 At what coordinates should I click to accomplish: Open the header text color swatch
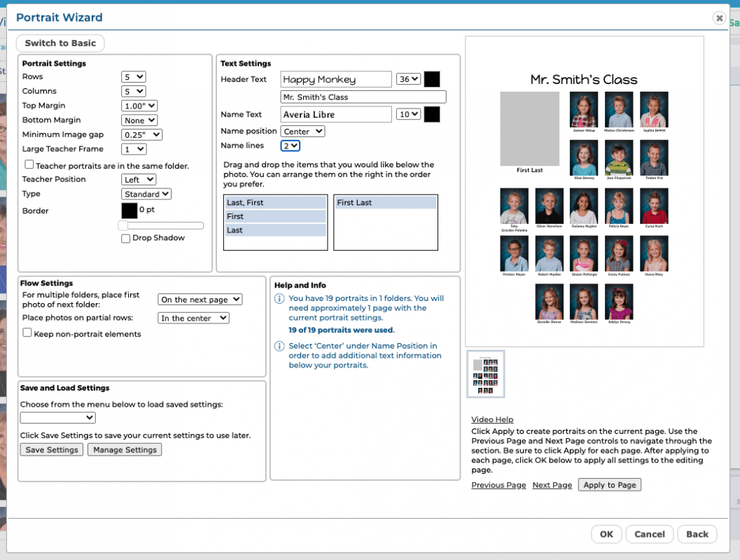tap(432, 79)
